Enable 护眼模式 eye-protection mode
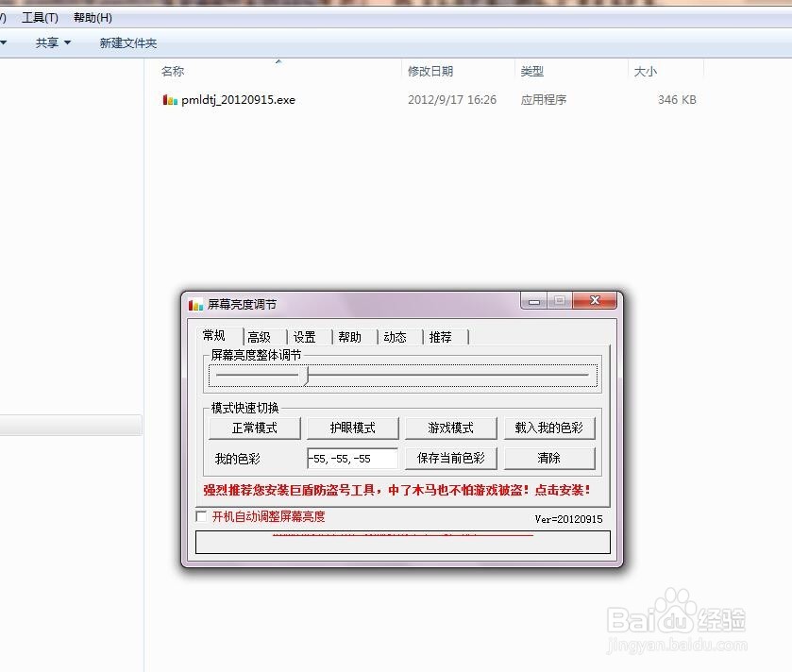 (x=351, y=428)
